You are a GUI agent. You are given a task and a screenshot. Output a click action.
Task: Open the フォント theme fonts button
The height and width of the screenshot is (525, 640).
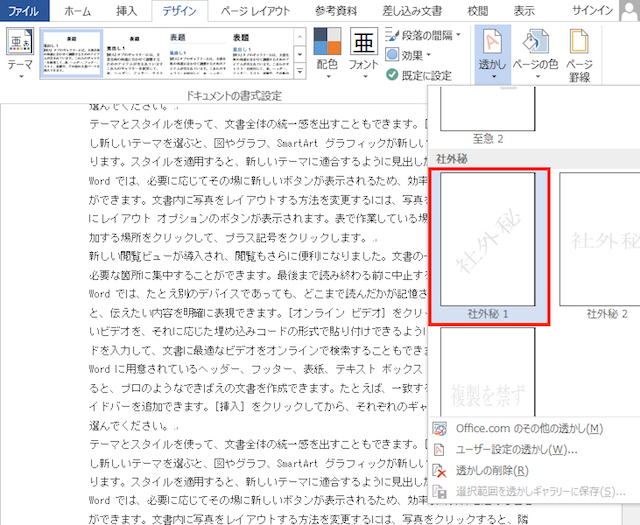pos(363,53)
